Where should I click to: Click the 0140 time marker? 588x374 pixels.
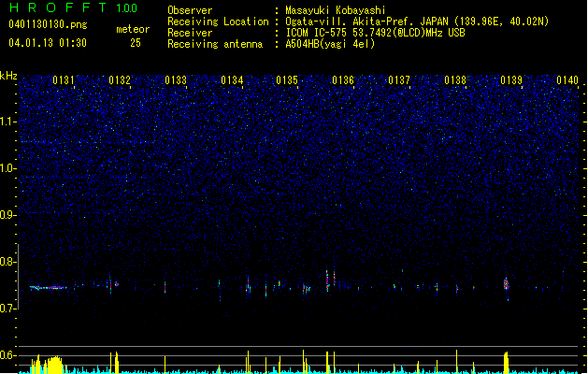tap(567, 80)
